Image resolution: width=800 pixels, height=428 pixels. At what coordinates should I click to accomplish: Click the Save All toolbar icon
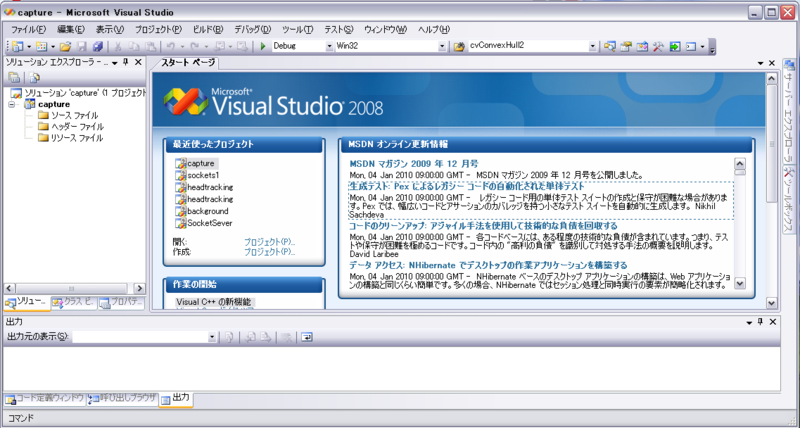click(98, 46)
